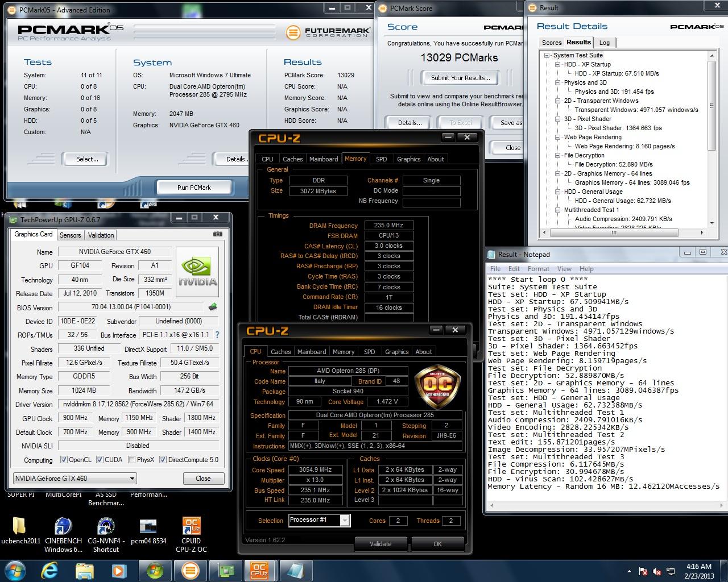The image size is (728, 582).
Task: Click the OK button in CPU-Z
Action: click(x=437, y=543)
